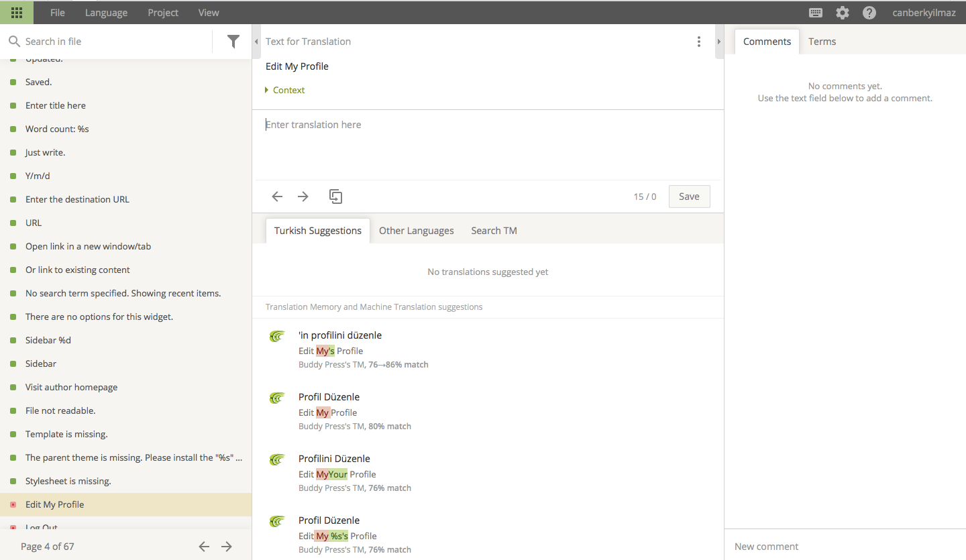Open the View menu
Image resolution: width=966 pixels, height=560 pixels.
pos(209,13)
